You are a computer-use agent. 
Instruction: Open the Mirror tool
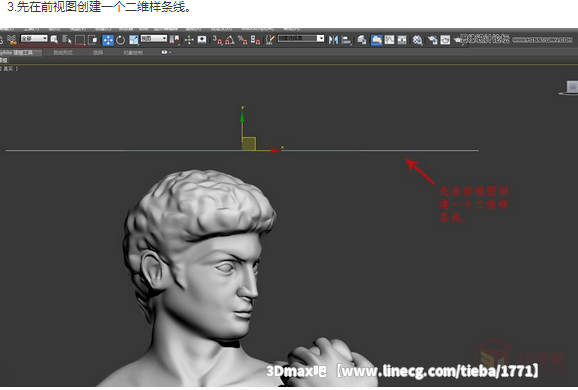pos(333,39)
